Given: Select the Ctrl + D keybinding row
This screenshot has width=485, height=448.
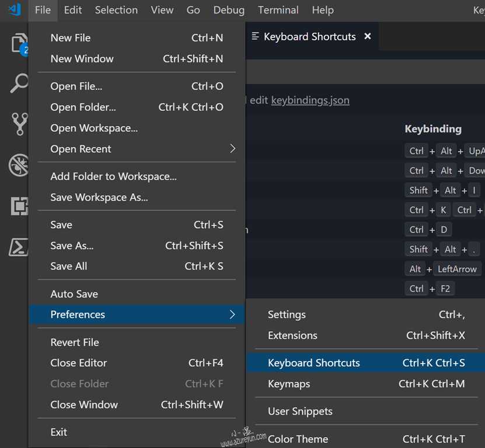Looking at the screenshot, I should coord(365,230).
